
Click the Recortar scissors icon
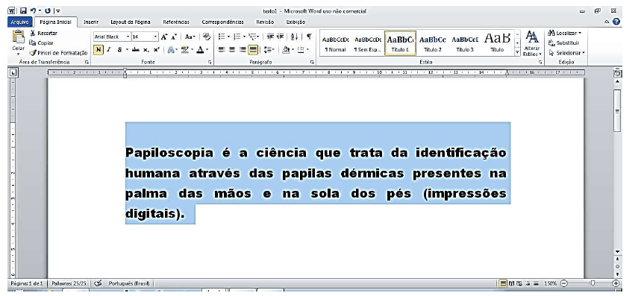[33, 34]
